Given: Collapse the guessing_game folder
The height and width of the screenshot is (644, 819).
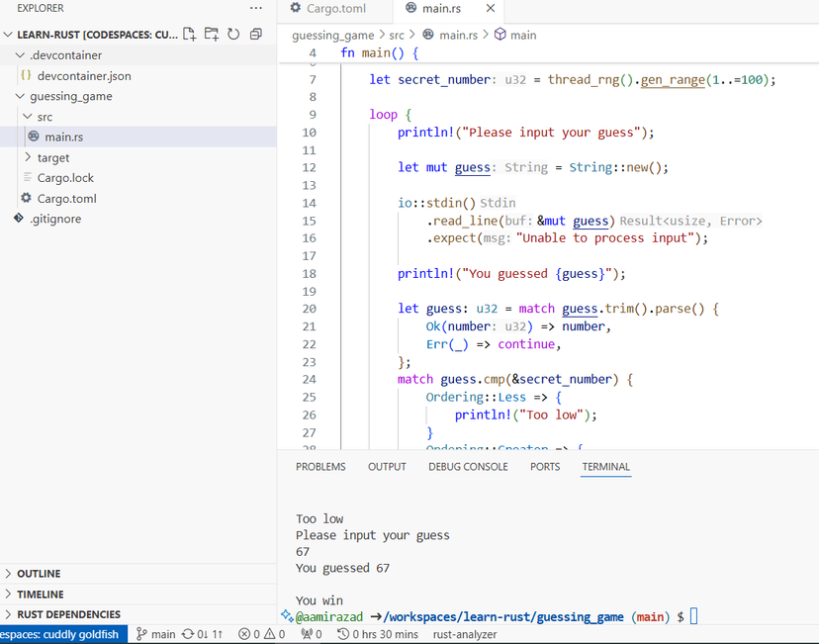Looking at the screenshot, I should point(70,96).
